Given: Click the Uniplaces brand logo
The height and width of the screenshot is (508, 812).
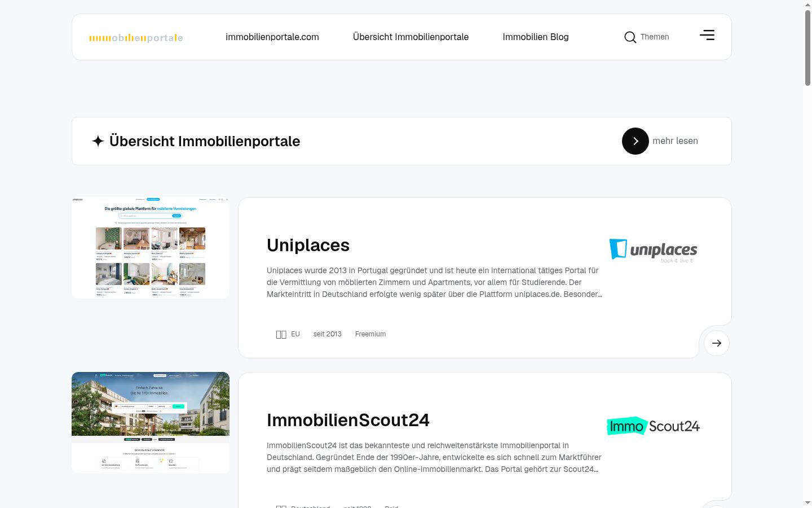Looking at the screenshot, I should coord(654,251).
